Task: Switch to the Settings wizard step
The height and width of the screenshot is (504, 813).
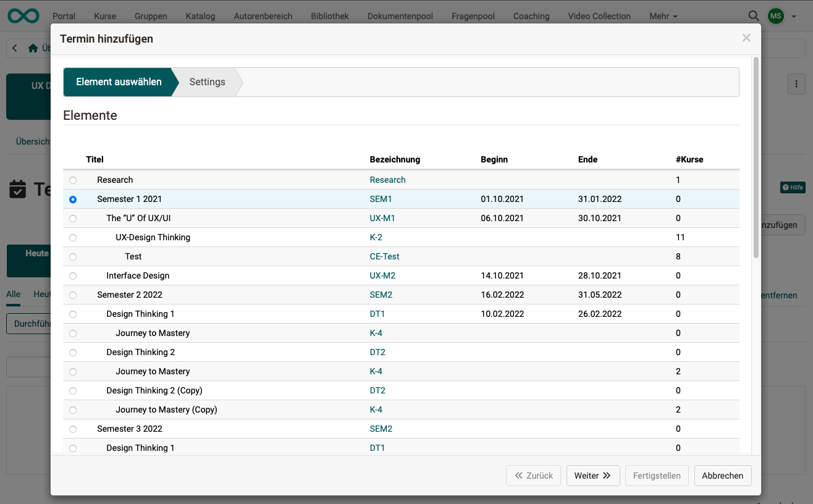Action: (x=207, y=81)
